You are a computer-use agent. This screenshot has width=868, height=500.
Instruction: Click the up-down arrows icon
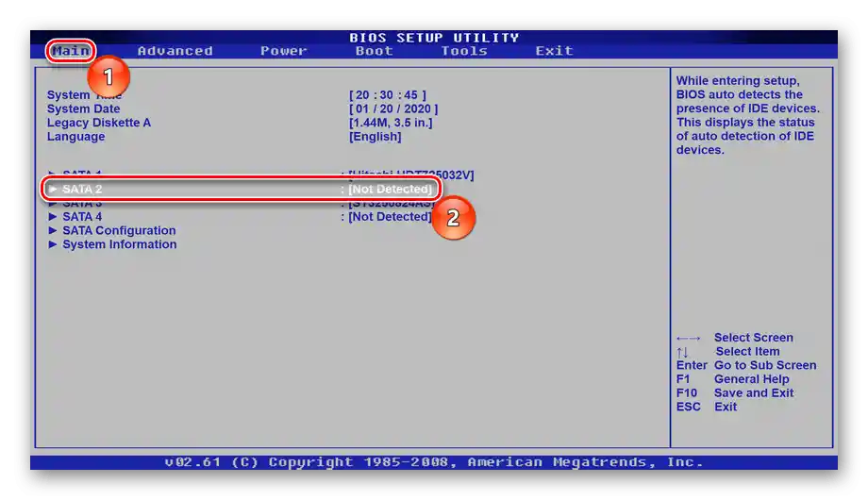(682, 352)
